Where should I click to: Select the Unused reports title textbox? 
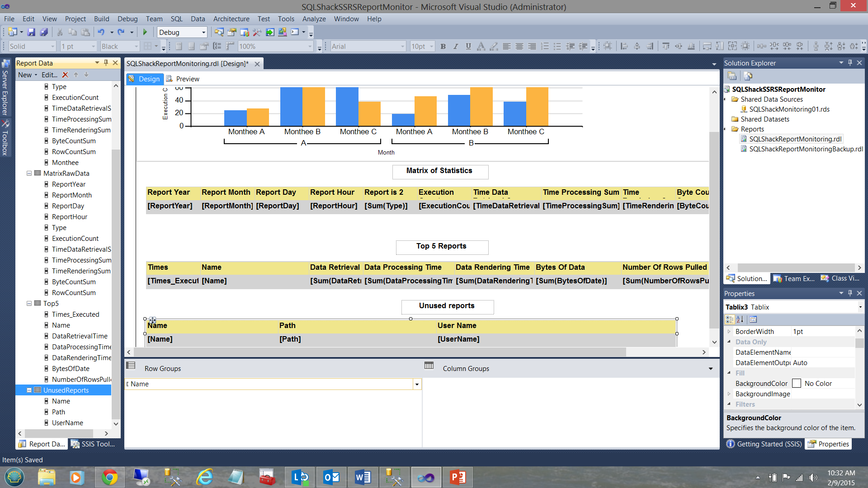[447, 306]
